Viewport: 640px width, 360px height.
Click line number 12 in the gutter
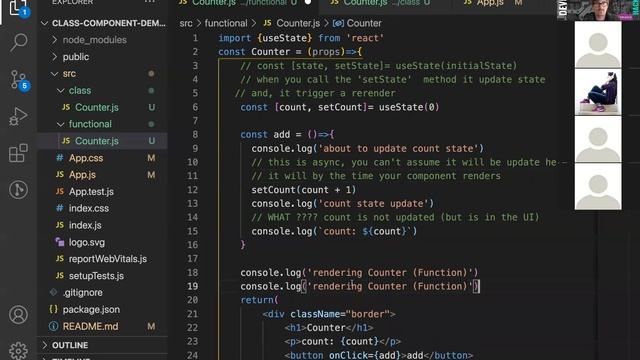point(193,190)
